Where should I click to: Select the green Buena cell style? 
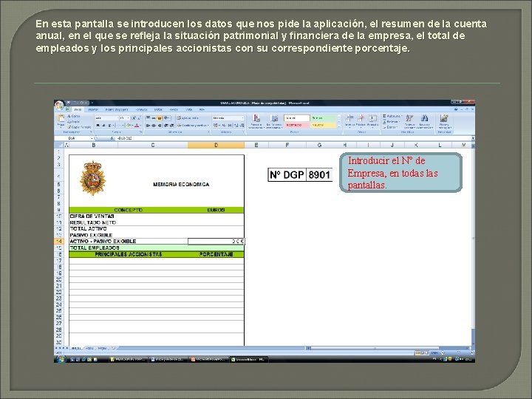(x=324, y=117)
